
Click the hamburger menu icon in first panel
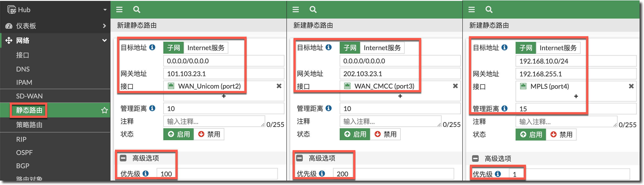tap(119, 9)
